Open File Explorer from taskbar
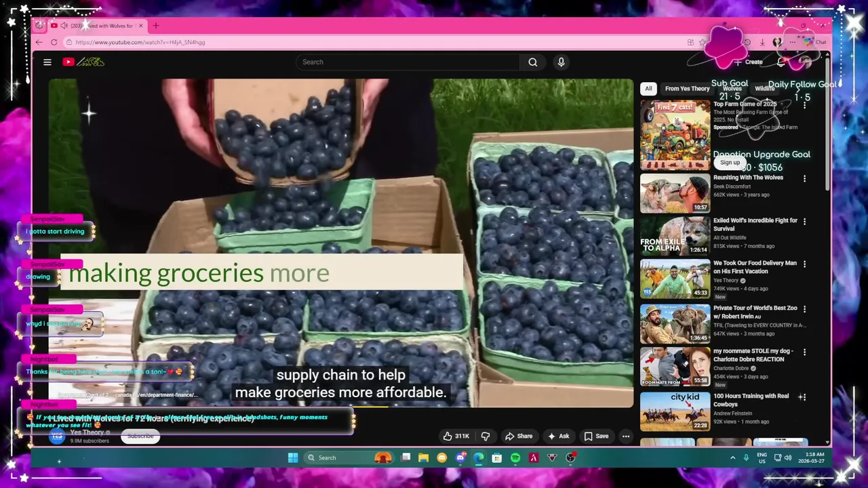 424,457
